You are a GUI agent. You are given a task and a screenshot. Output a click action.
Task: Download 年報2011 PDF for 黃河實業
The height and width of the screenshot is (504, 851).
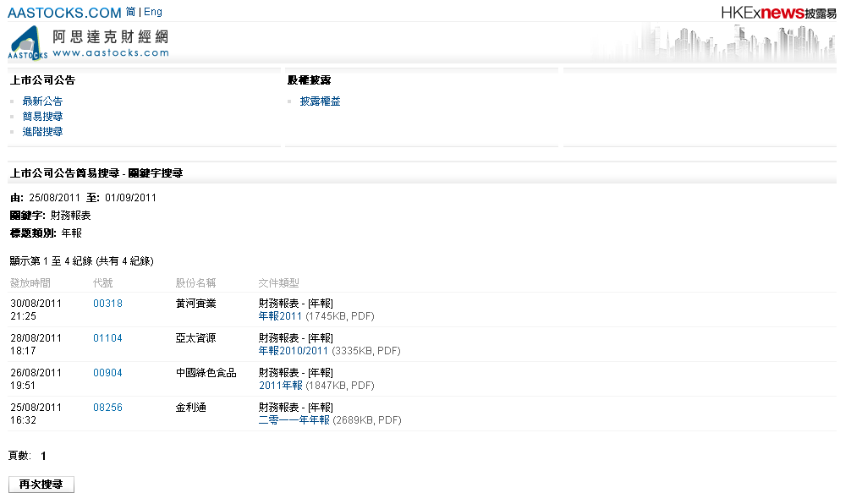coord(280,316)
